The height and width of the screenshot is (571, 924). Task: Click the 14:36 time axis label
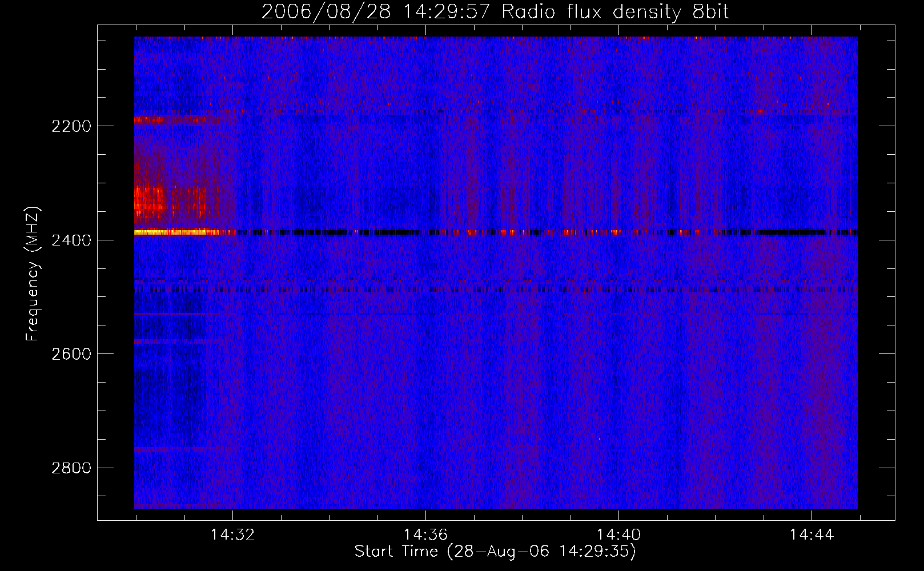(x=425, y=535)
